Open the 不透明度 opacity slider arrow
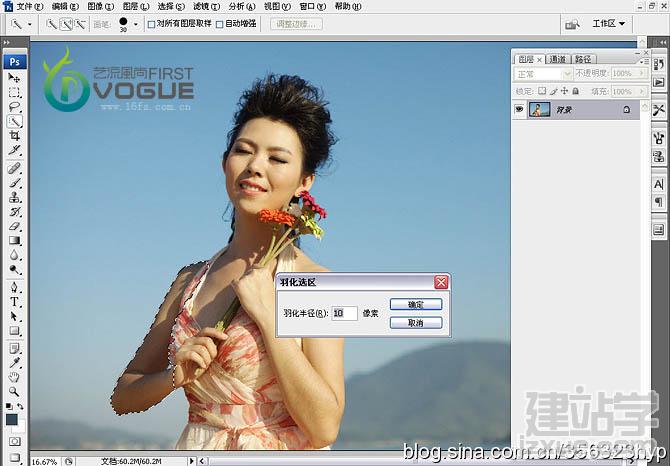The width and height of the screenshot is (670, 466). pos(641,73)
